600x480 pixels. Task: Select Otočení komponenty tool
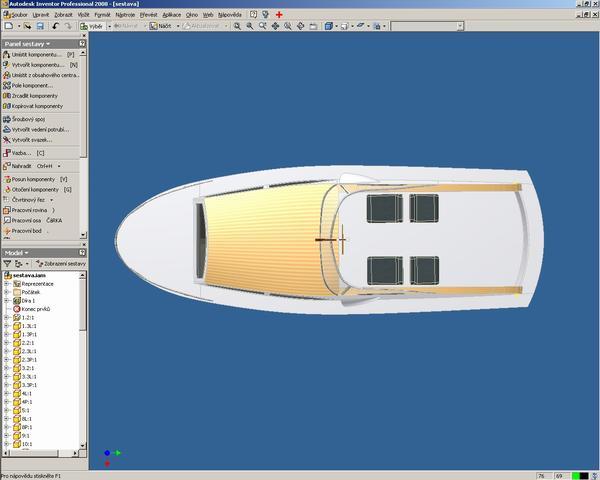pos(36,189)
